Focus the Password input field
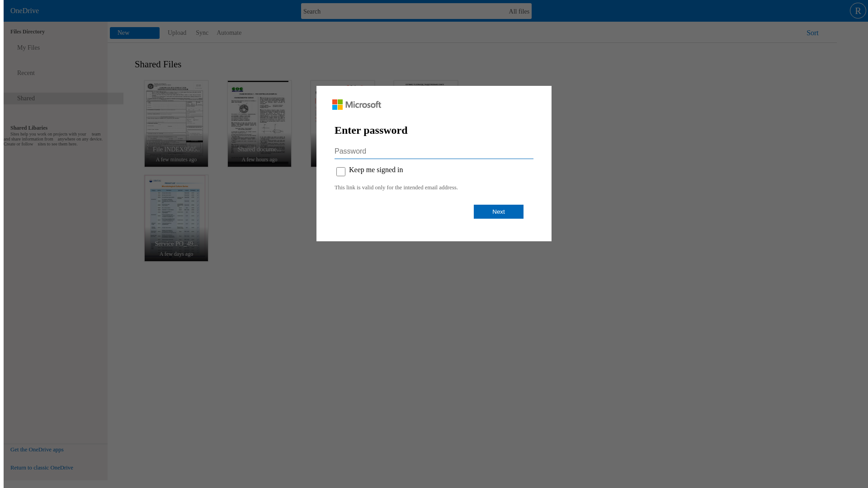 [x=434, y=151]
